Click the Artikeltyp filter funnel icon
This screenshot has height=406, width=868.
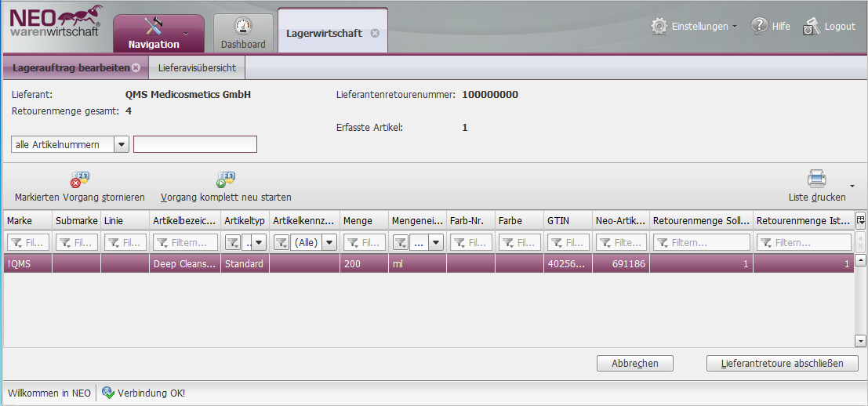(233, 242)
